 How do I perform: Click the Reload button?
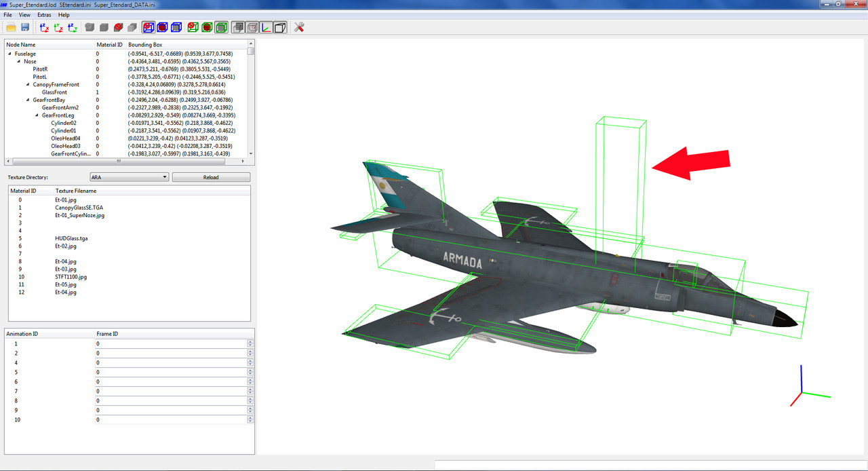coord(211,177)
